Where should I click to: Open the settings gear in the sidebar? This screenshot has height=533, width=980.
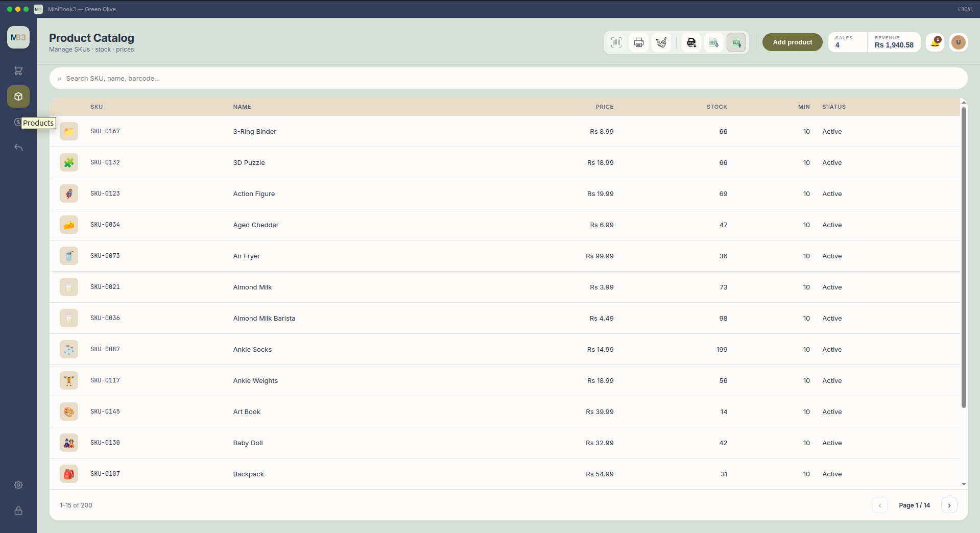point(18,485)
